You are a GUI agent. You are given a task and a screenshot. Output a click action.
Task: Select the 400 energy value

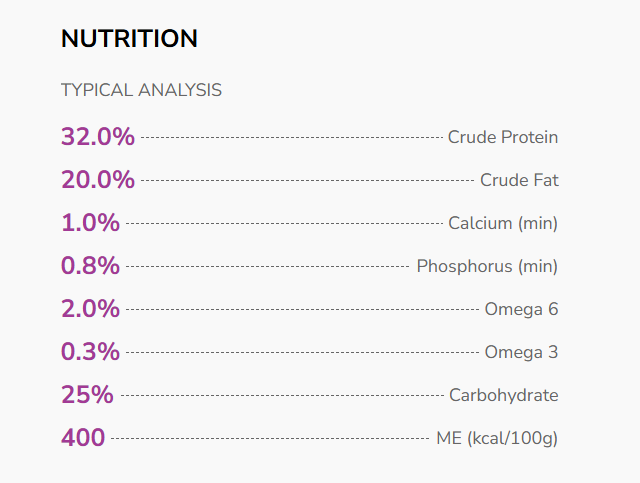(x=83, y=438)
